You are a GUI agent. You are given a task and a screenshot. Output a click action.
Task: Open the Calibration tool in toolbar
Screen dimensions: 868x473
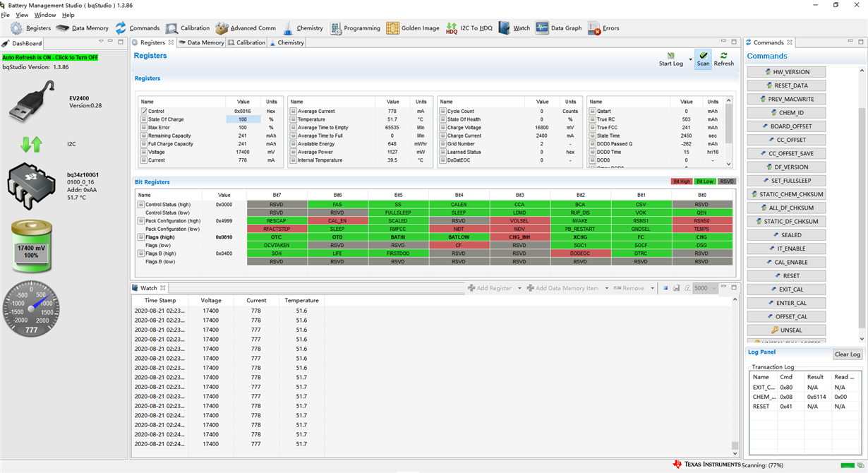pyautogui.click(x=188, y=28)
